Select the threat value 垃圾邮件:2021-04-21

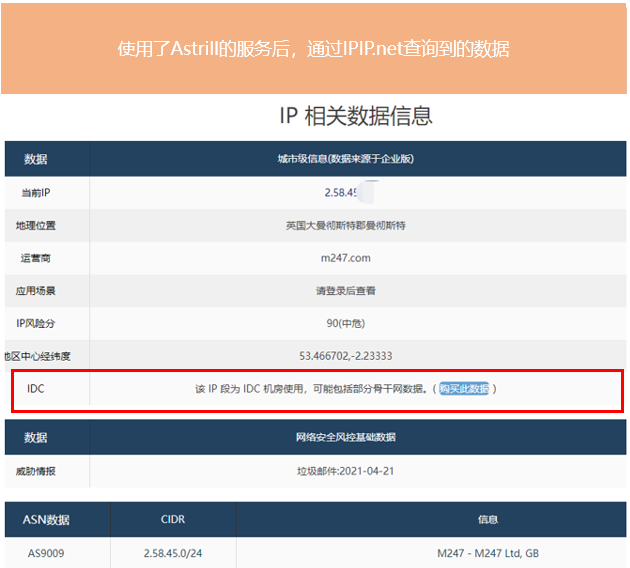pyautogui.click(x=346, y=471)
